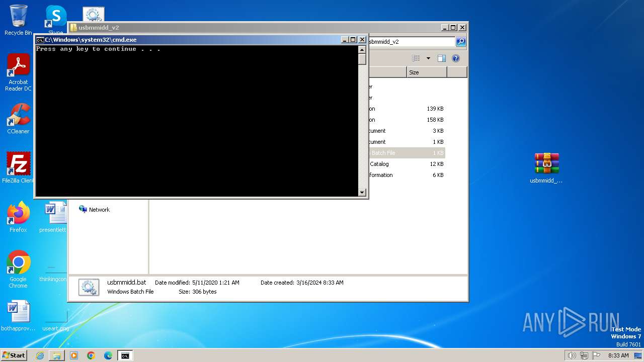Click the change view icon in Explorer

[x=416, y=58]
